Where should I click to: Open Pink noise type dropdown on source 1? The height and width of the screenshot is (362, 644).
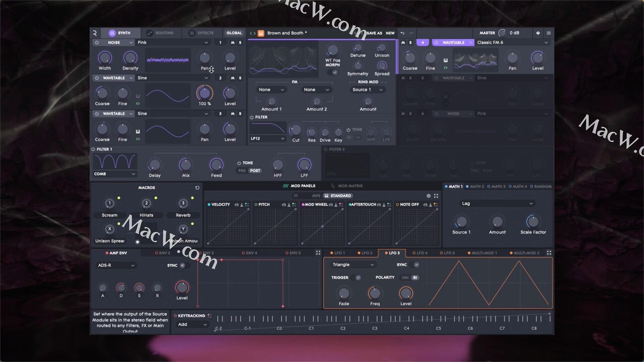tap(173, 43)
